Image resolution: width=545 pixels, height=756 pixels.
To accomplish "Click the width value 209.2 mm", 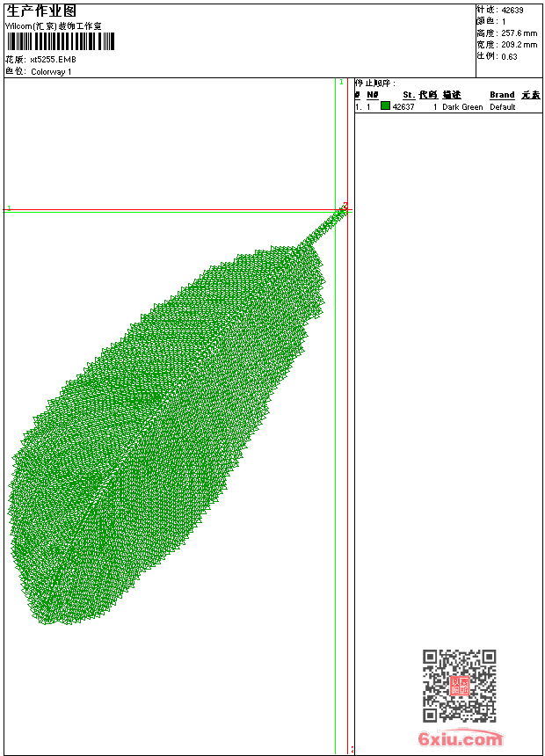I will pos(519,45).
